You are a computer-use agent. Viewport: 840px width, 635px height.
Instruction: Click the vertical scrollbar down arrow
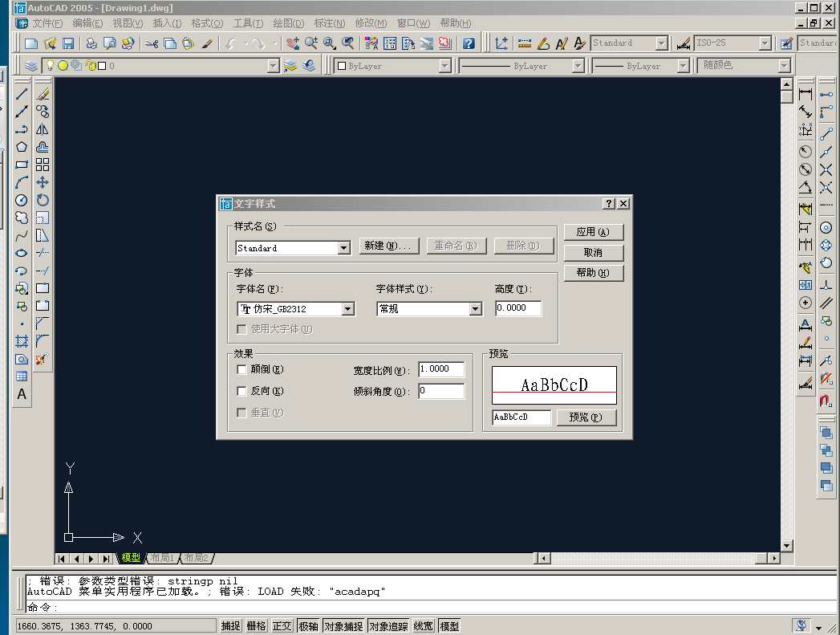(x=786, y=546)
